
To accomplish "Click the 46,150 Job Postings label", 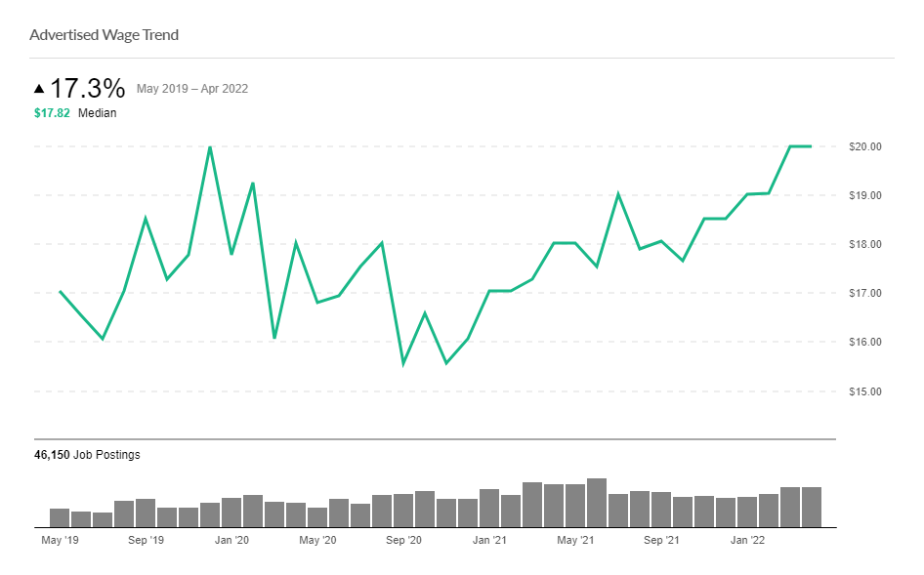I will [x=87, y=455].
